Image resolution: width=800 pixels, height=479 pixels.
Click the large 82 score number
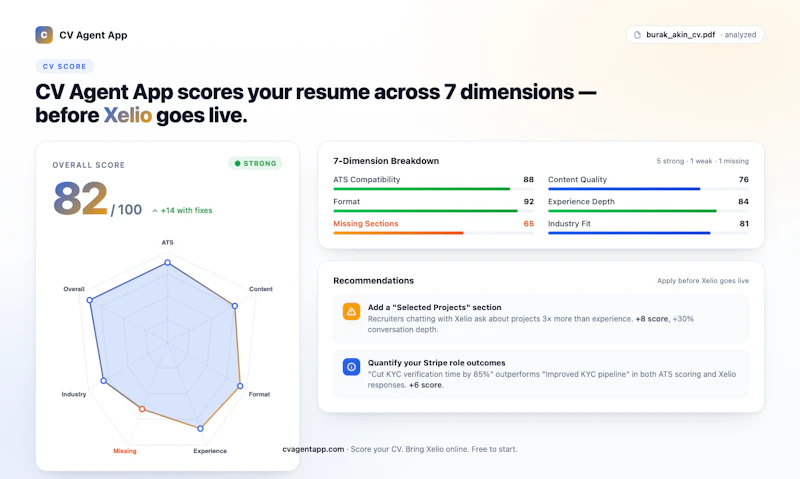click(x=81, y=198)
